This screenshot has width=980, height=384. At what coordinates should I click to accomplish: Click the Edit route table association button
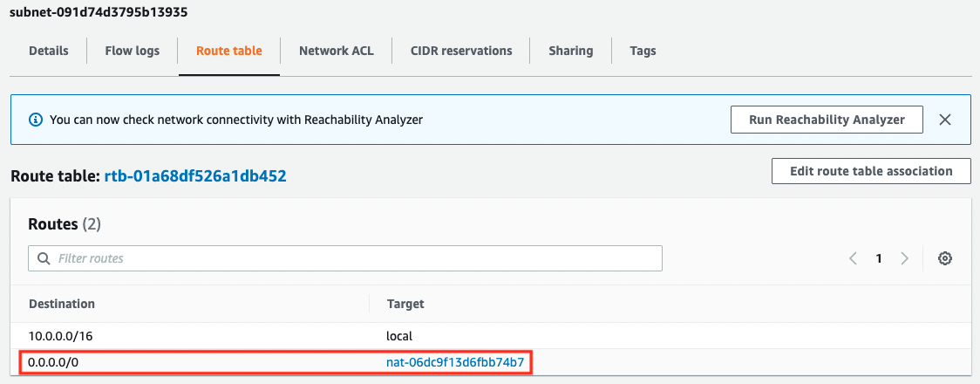coord(871,171)
